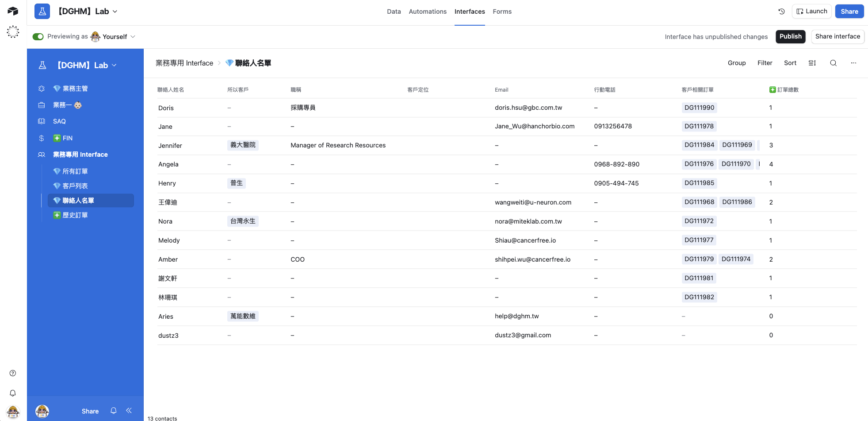Select the SAQ book icon in the sidebar
This screenshot has width=868, height=421.
pos(41,121)
